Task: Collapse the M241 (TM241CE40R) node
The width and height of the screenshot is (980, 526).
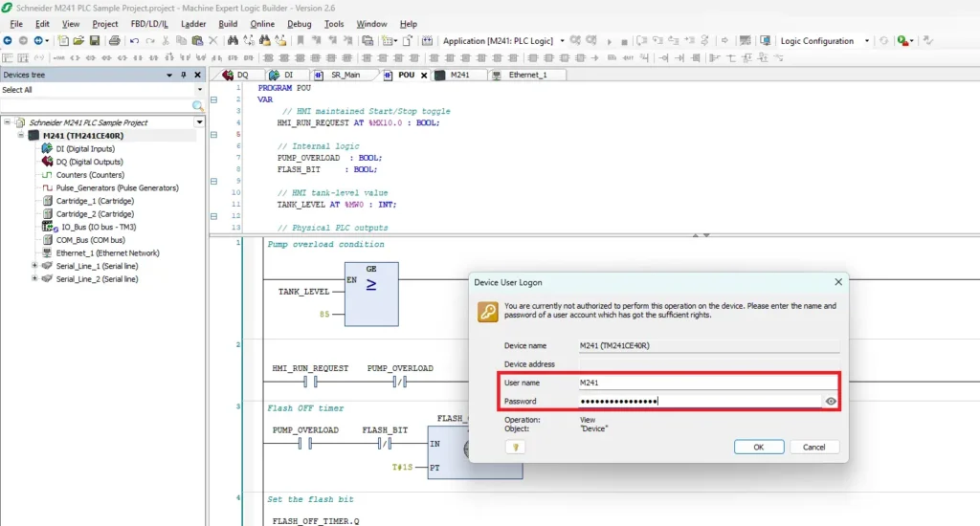Action: pos(21,135)
